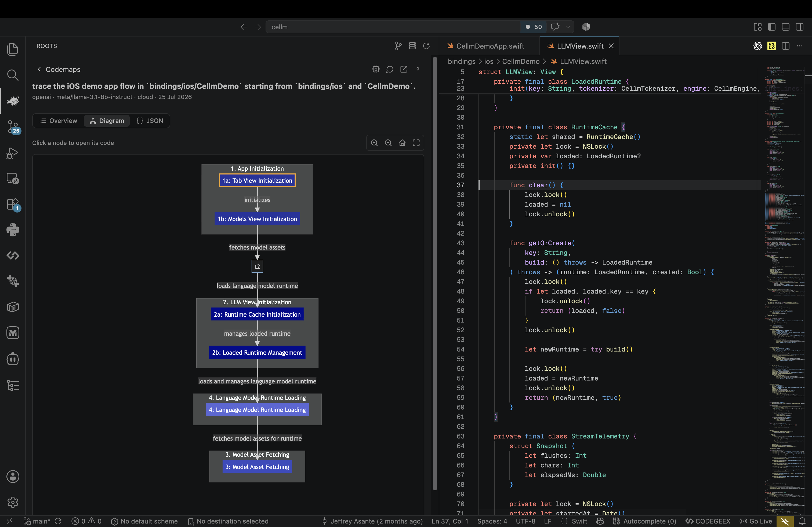Change LF end of line sequence
The width and height of the screenshot is (812, 527).
coord(548,521)
